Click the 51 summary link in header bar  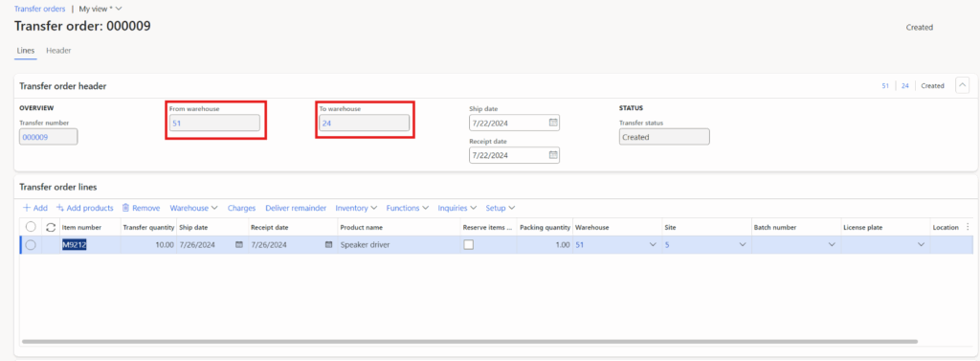click(x=885, y=86)
